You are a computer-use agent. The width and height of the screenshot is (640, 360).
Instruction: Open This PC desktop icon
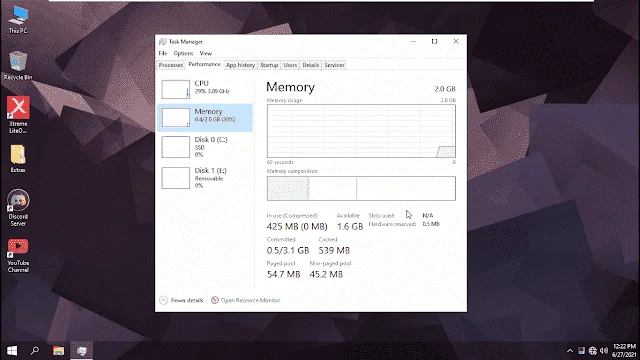18,19
